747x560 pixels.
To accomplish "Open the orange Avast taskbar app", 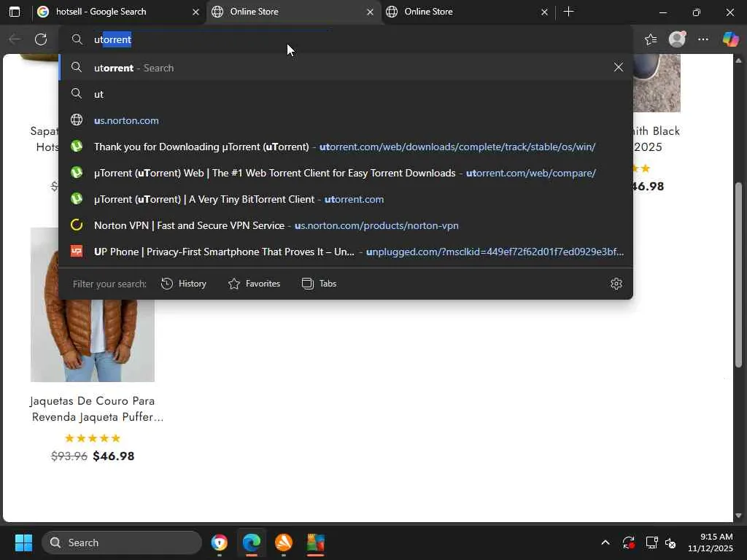I will [x=284, y=542].
